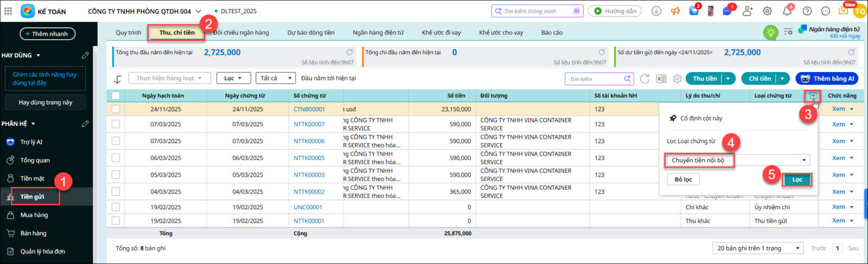Tick the checkbox for row CTNB00001

(116, 109)
